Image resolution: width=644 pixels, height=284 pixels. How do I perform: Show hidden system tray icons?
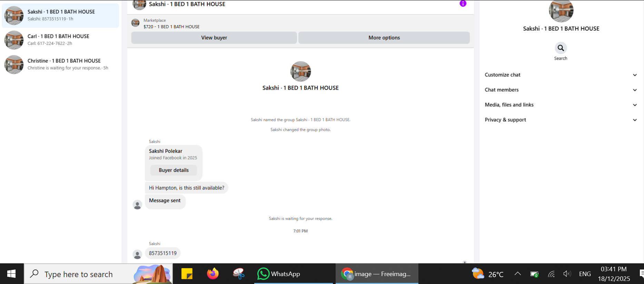518,274
